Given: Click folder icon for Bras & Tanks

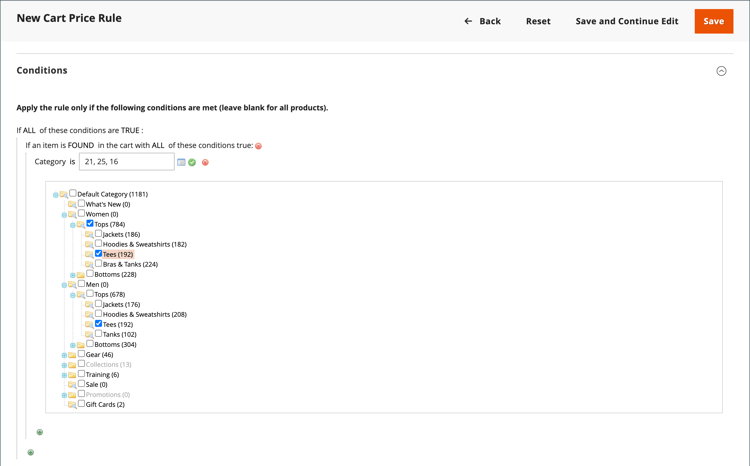Looking at the screenshot, I should click(x=89, y=264).
